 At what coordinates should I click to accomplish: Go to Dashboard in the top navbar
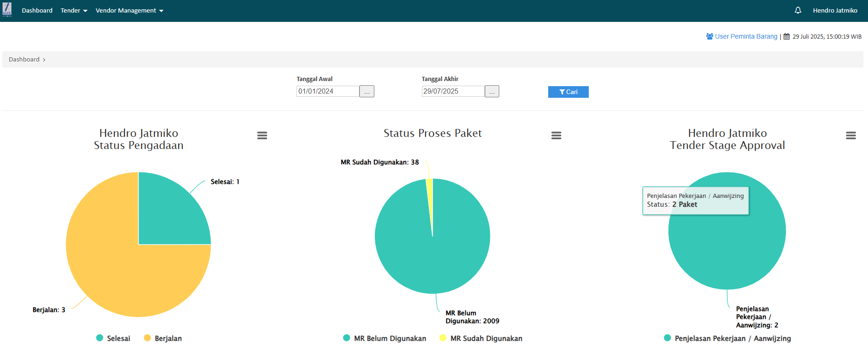pyautogui.click(x=37, y=10)
